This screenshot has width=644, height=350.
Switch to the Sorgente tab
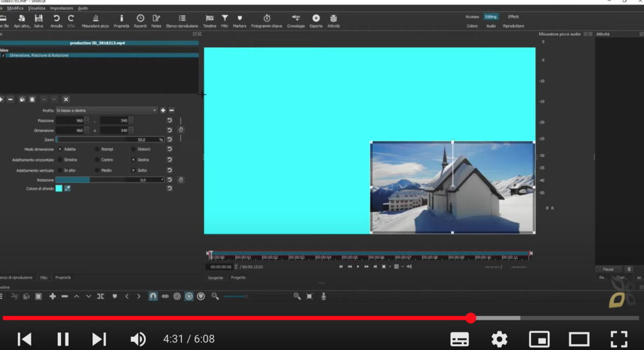tap(215, 278)
